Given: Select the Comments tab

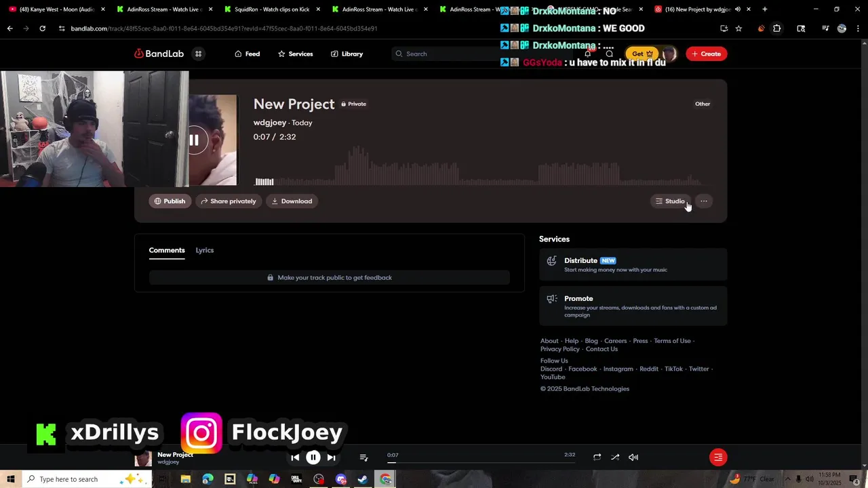Looking at the screenshot, I should tap(167, 250).
